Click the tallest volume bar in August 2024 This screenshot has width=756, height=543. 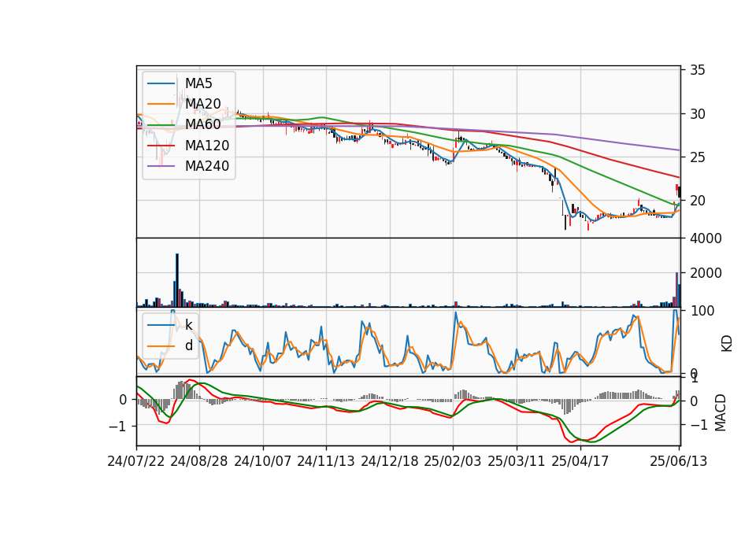(177, 280)
